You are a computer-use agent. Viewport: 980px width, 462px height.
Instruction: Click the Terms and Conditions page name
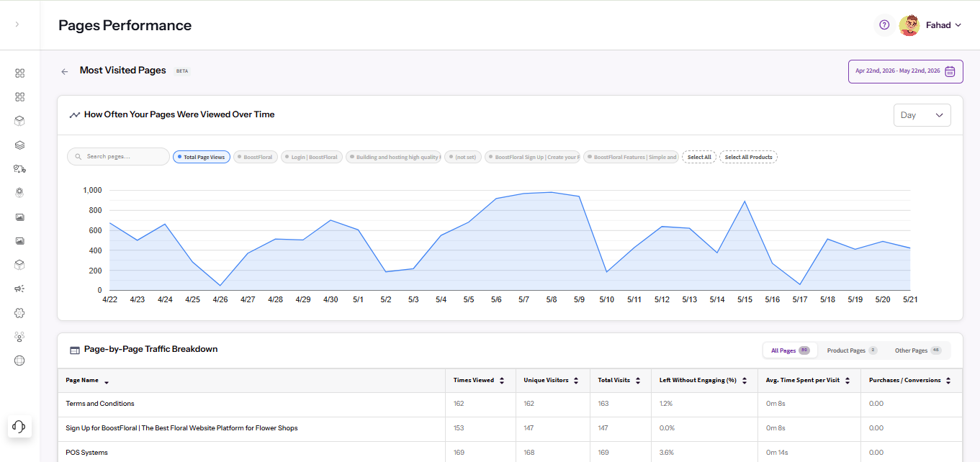click(100, 404)
